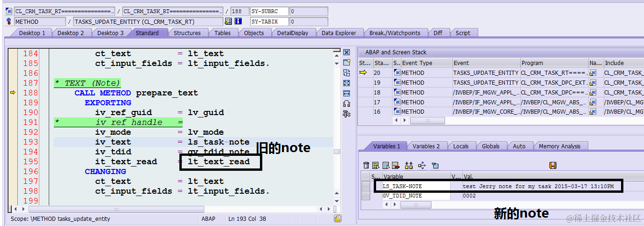Switch to the Variables 2 tab
Screen dimensions: 644x226
[426, 146]
